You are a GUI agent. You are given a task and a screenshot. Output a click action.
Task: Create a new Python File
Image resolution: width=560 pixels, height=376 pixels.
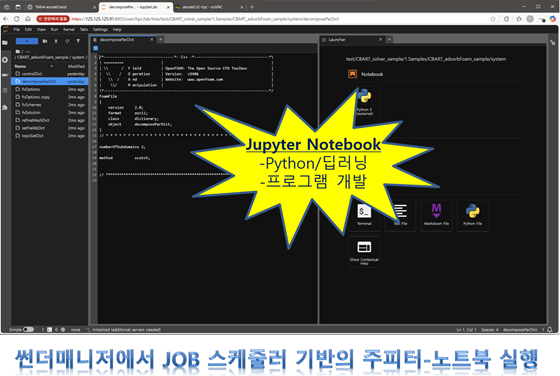point(472,215)
